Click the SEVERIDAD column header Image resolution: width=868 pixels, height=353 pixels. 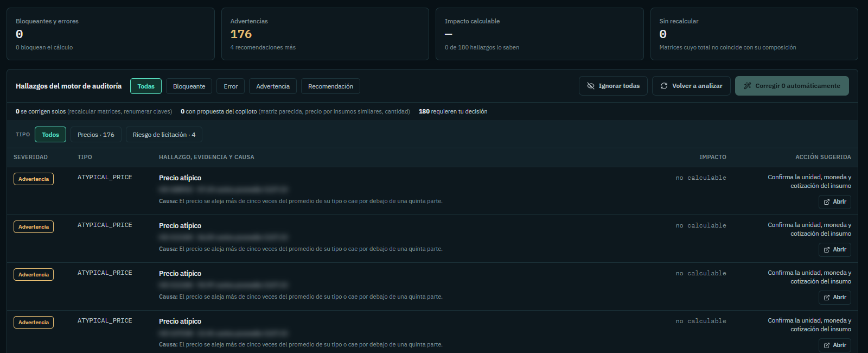30,157
